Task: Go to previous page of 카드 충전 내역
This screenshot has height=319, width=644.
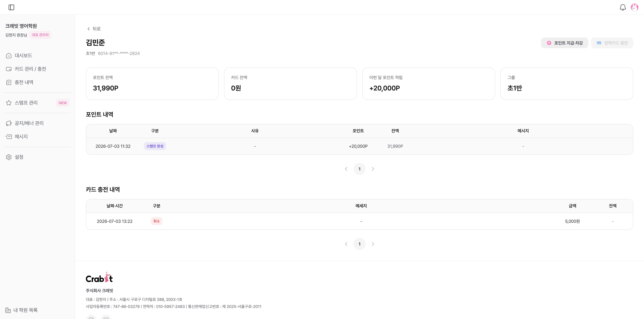Action: [x=346, y=244]
